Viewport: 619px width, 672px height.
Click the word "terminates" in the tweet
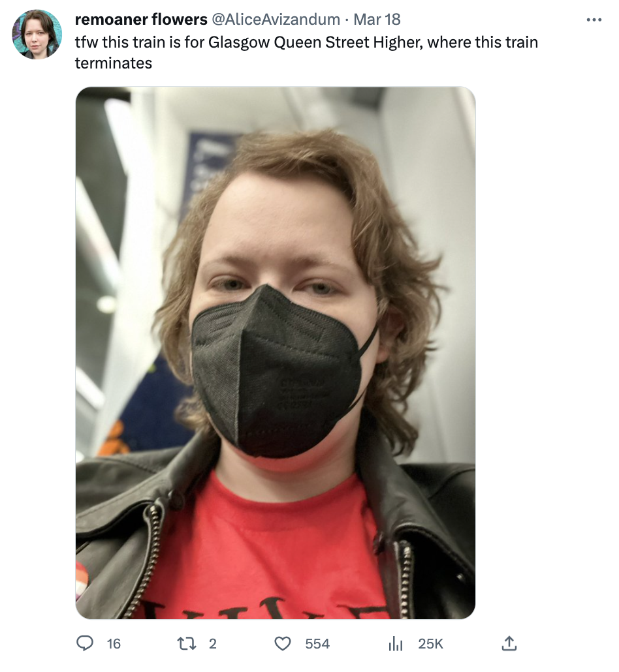[x=114, y=63]
